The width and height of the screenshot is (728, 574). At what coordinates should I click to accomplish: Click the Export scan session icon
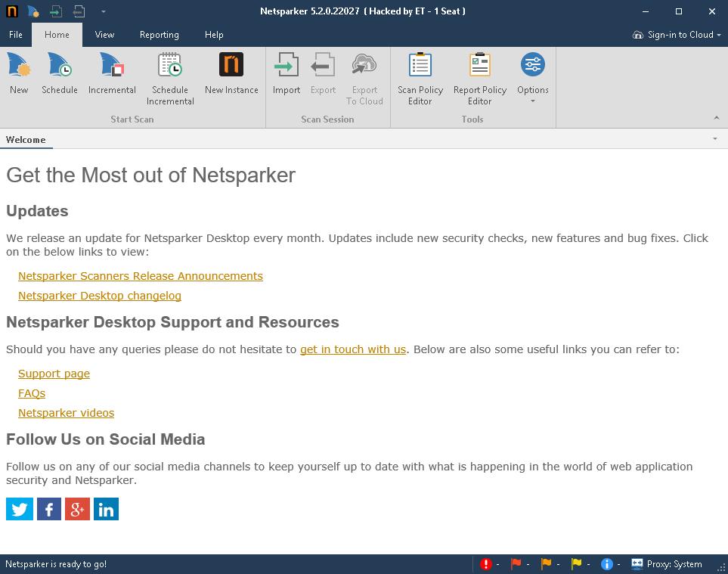point(323,73)
